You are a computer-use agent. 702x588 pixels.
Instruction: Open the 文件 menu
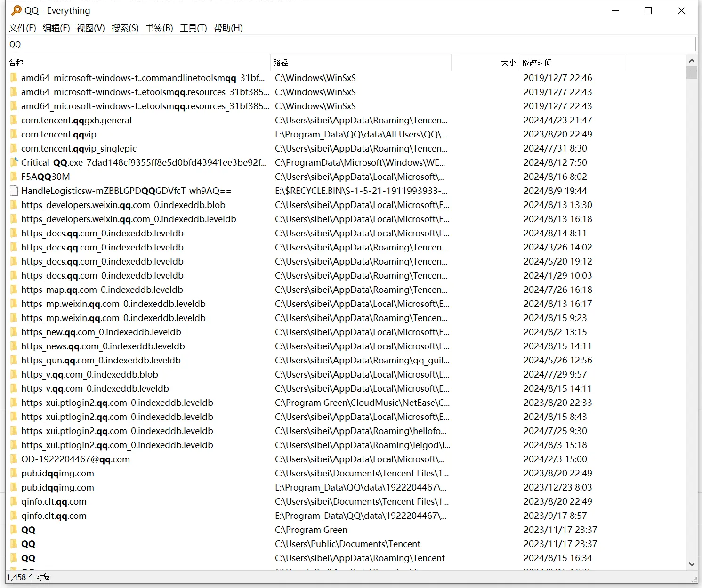[x=21, y=28]
